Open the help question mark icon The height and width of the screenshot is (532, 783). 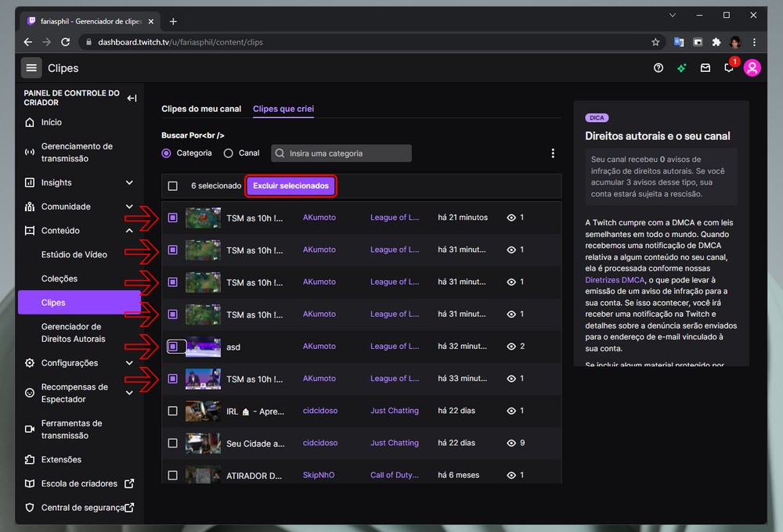659,68
